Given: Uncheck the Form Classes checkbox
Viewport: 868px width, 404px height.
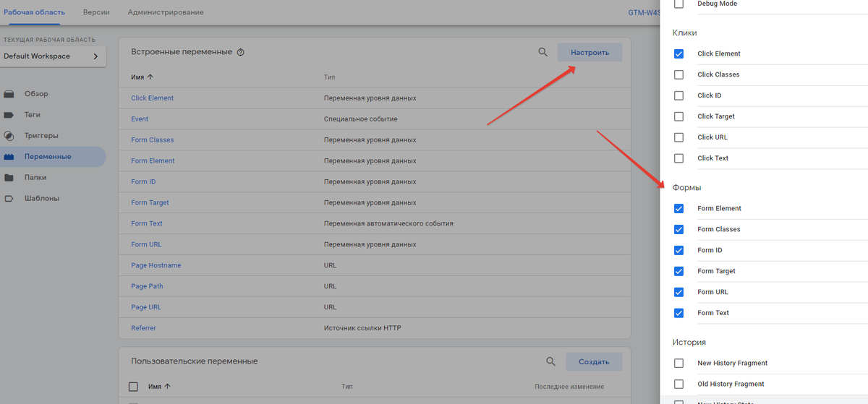Looking at the screenshot, I should pos(678,229).
